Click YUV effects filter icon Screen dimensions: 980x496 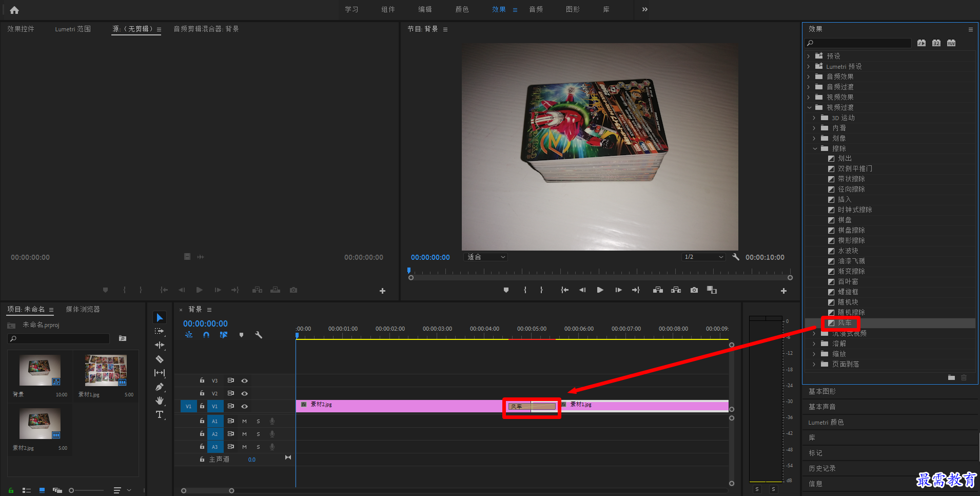coord(951,43)
